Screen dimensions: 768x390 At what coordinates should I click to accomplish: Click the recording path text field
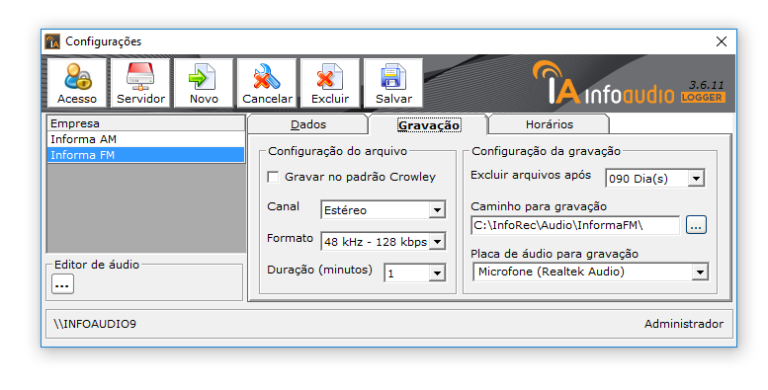[576, 225]
